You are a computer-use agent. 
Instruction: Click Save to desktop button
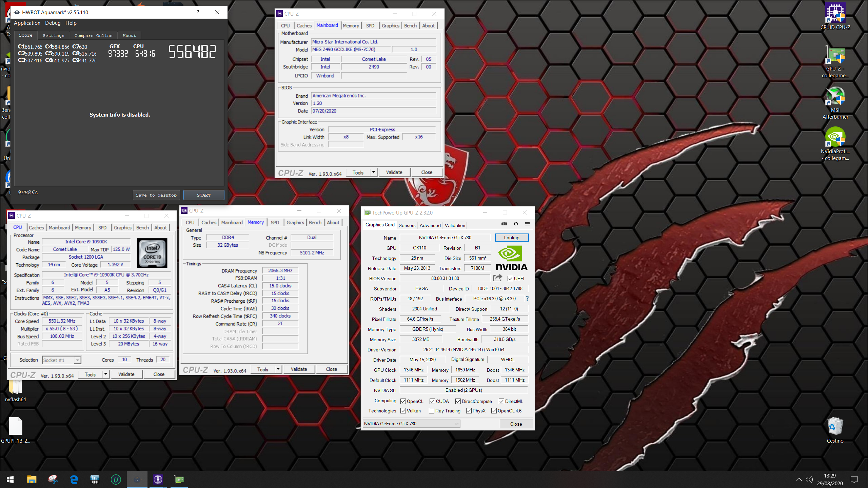(x=156, y=195)
